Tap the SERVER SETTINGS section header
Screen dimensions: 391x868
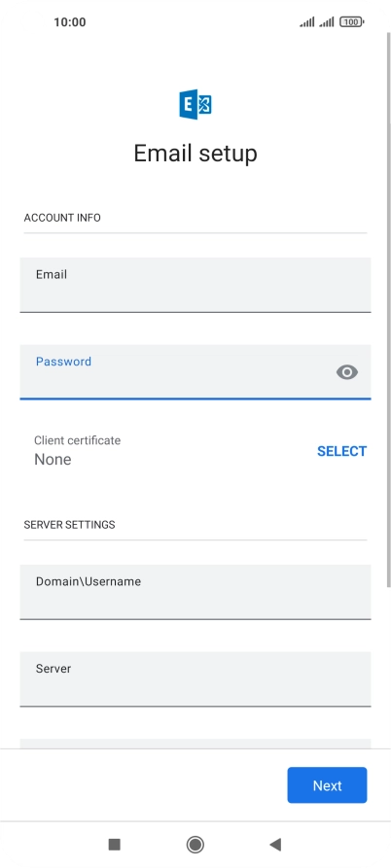[x=69, y=524]
